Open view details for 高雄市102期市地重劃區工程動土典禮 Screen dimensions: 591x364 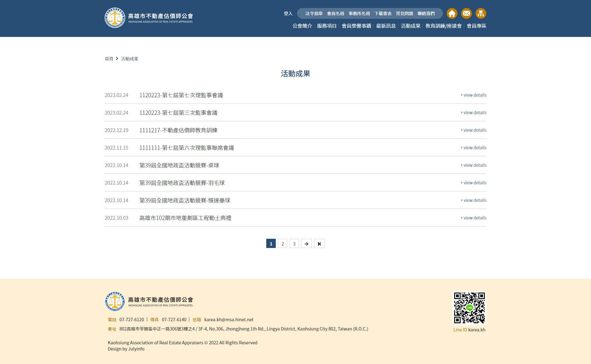(x=473, y=218)
